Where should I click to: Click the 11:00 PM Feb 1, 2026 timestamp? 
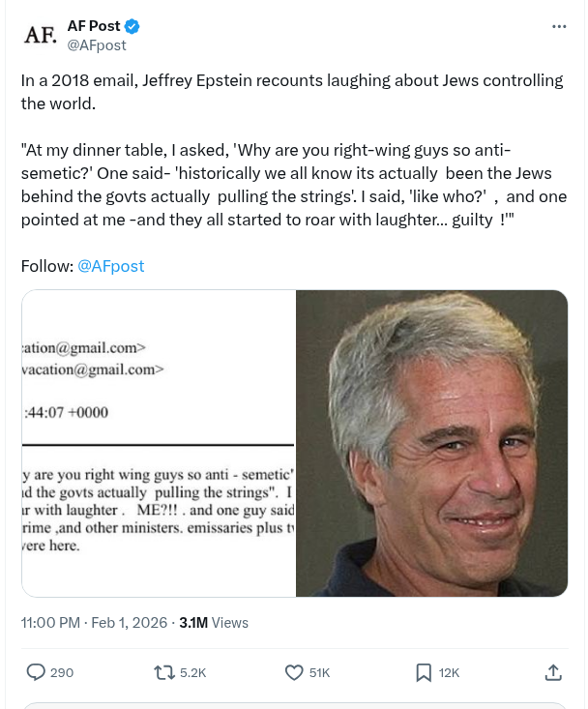point(92,623)
